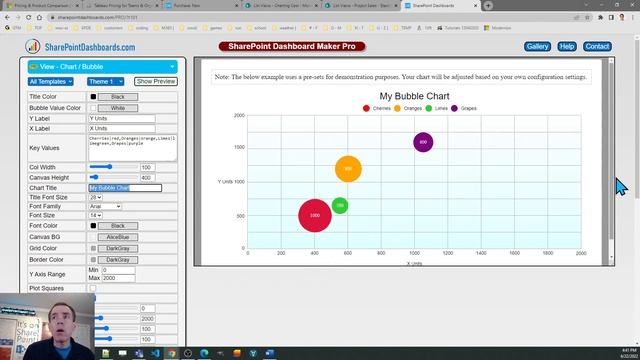The height and width of the screenshot is (360, 640).
Task: Click the Font Color black swatch
Action: click(x=93, y=226)
